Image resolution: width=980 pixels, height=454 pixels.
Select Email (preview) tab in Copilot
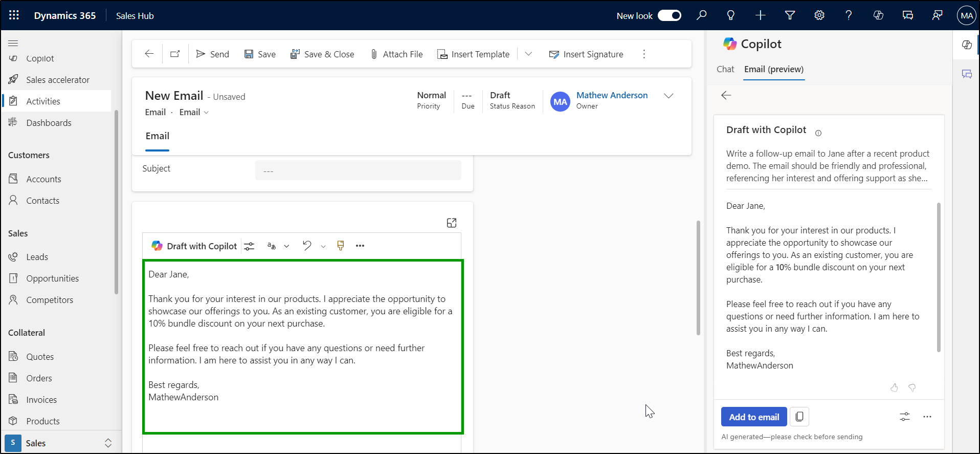point(774,70)
